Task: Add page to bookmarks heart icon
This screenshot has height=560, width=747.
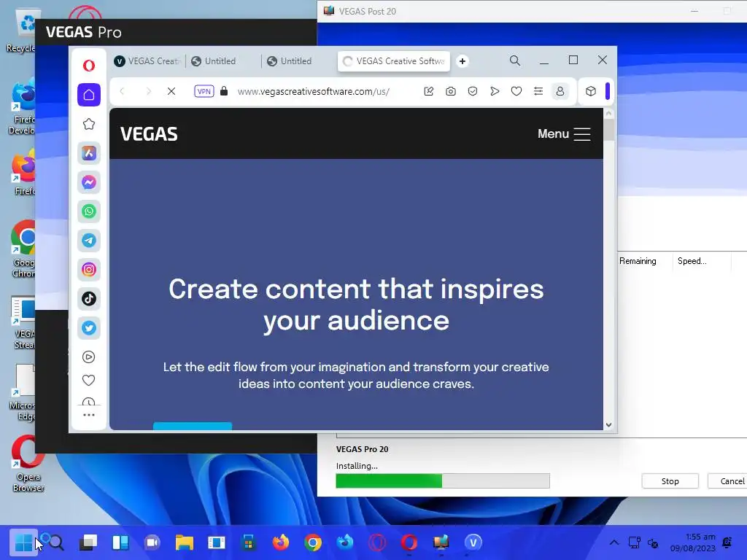Action: 516,91
